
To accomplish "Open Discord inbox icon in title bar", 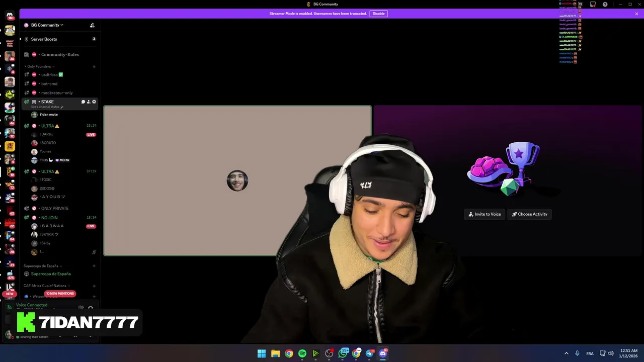I will coord(593,5).
